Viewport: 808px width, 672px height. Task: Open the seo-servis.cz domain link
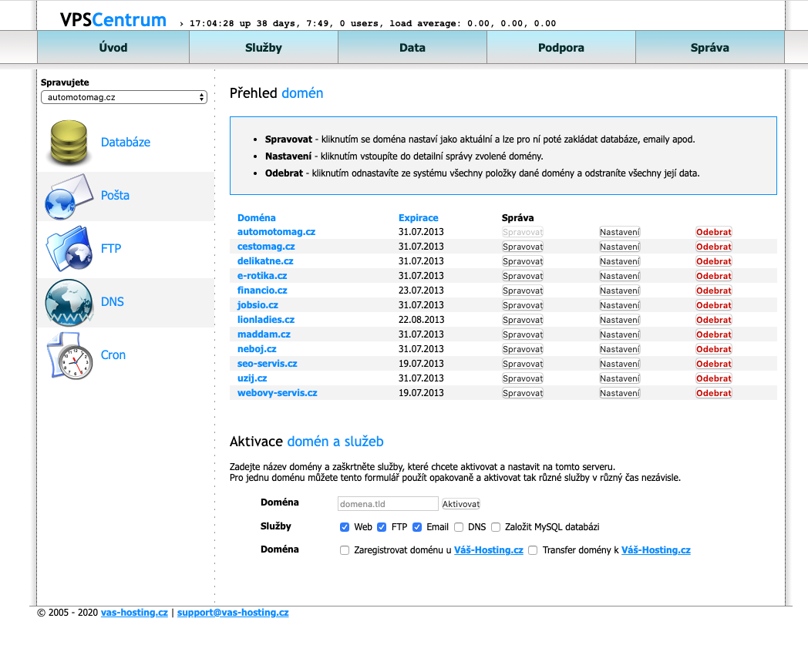click(x=267, y=364)
